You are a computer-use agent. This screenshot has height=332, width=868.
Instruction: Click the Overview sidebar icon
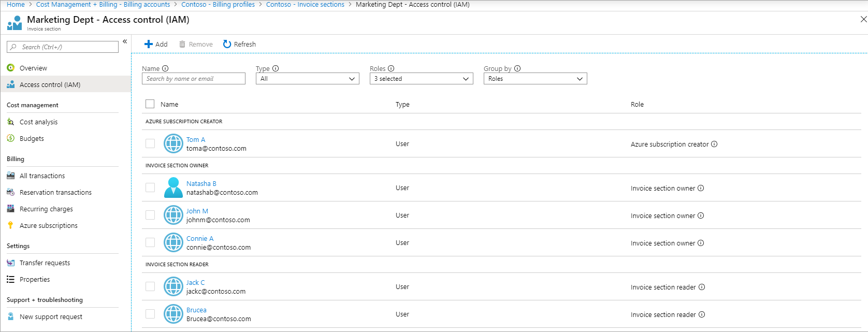point(10,68)
